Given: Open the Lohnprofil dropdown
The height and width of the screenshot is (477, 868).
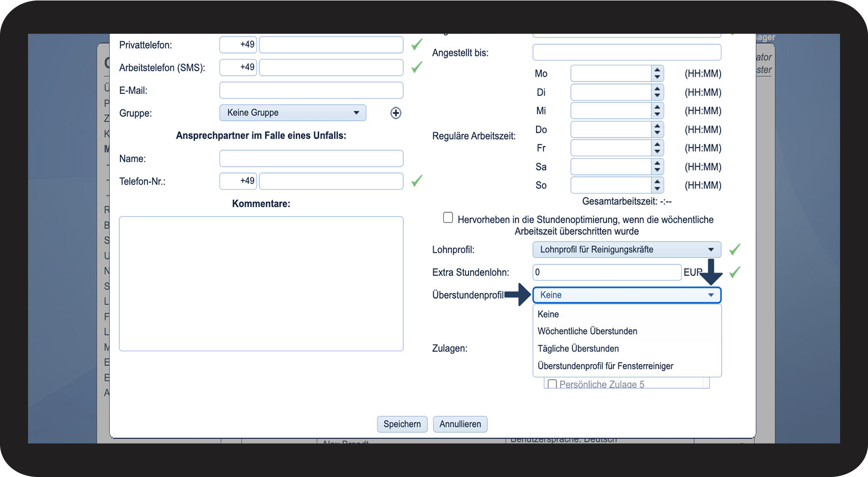Looking at the screenshot, I should tap(627, 250).
